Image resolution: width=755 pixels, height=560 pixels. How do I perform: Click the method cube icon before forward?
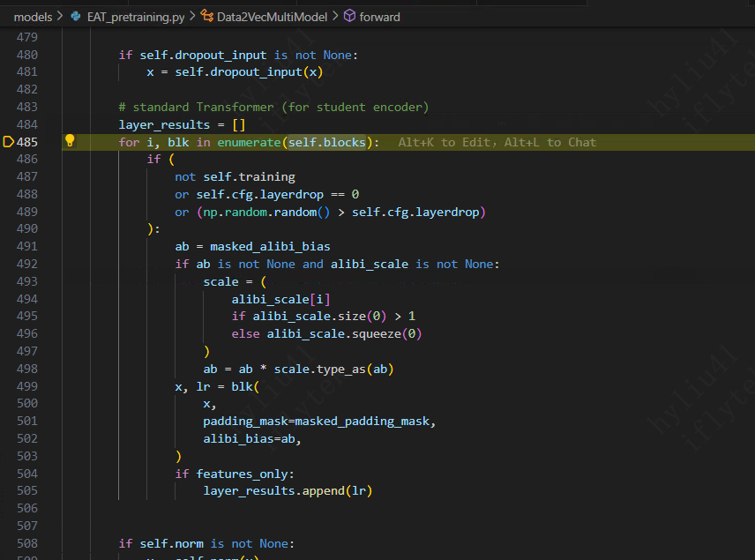[x=349, y=17]
